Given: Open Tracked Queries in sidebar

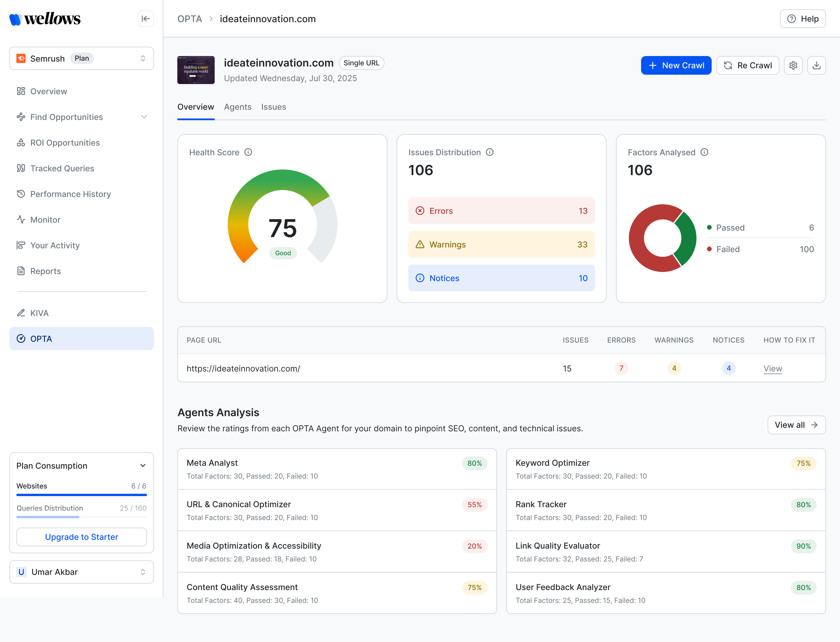Looking at the screenshot, I should [x=81, y=168].
